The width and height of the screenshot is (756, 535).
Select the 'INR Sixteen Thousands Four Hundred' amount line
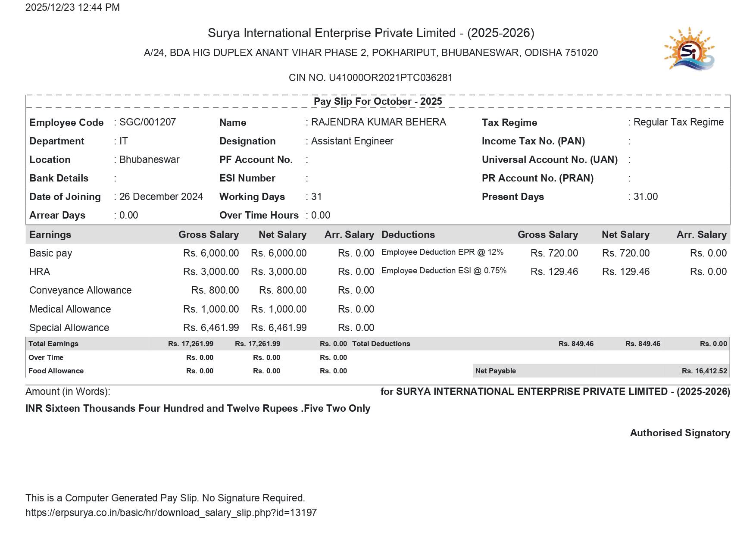point(198,408)
